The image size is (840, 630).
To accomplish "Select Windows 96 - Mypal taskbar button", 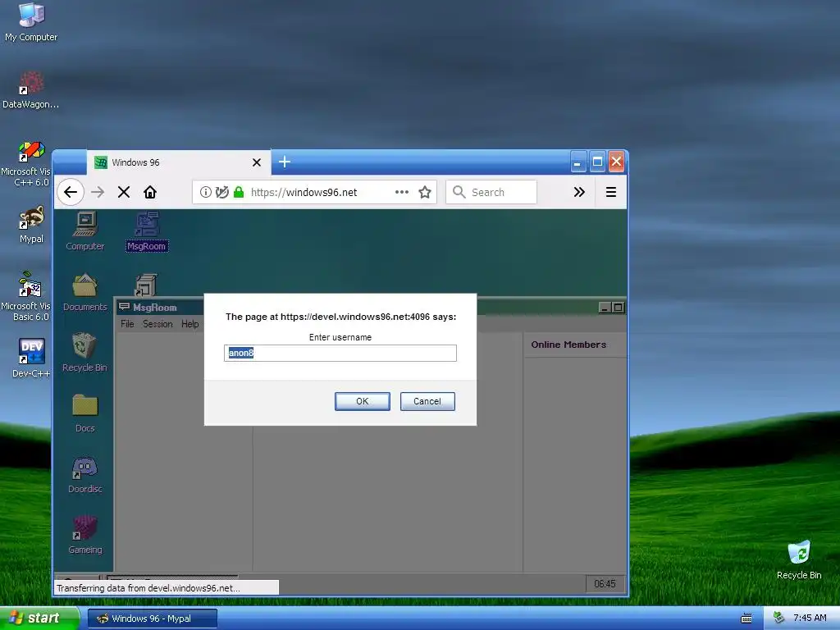I will [x=152, y=619].
